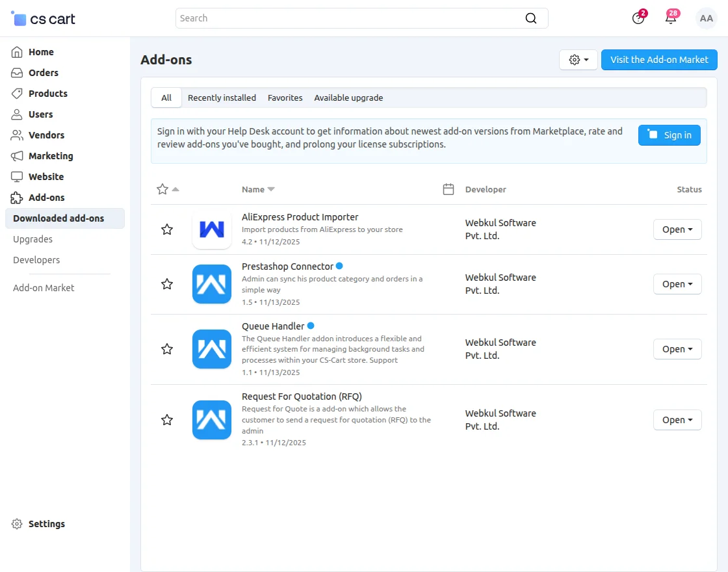Image resolution: width=728 pixels, height=572 pixels.
Task: Select the Available upgrade tab
Action: click(348, 97)
